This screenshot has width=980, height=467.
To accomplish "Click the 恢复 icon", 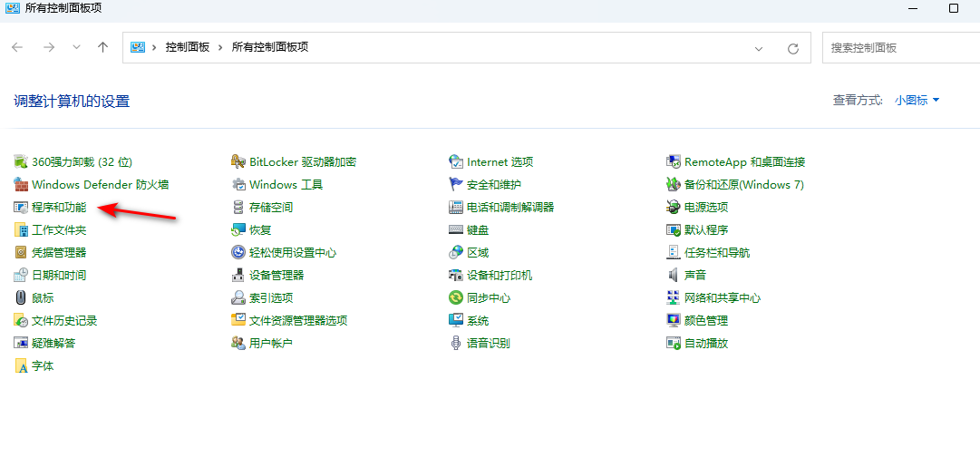I will (x=238, y=230).
